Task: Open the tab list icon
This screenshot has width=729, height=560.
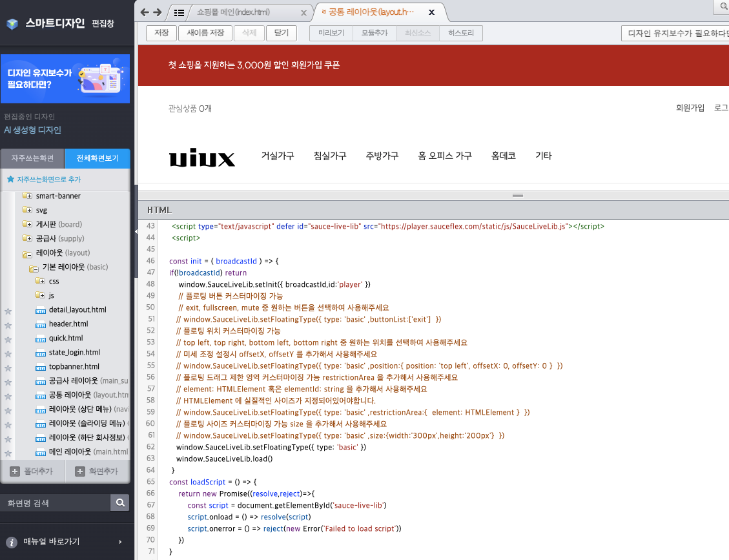Action: (x=179, y=12)
